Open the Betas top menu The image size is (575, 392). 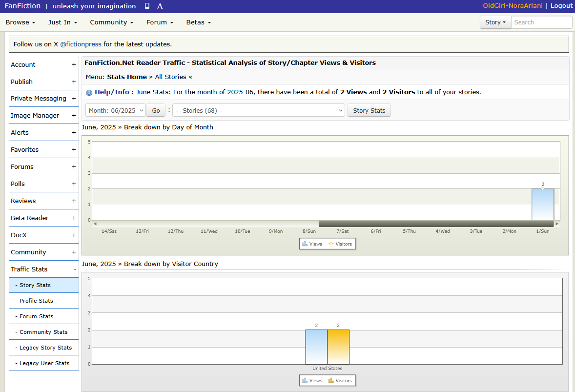[x=198, y=22]
